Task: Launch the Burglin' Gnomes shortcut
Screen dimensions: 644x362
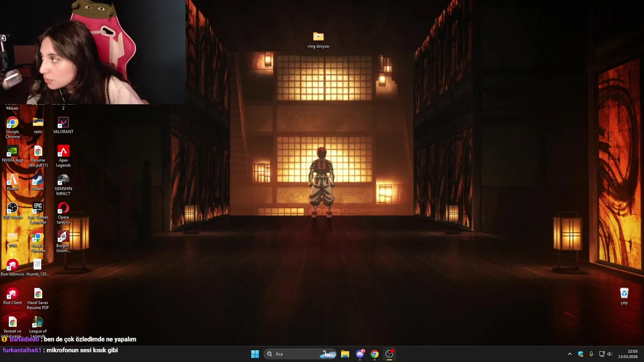Action: coord(63,242)
